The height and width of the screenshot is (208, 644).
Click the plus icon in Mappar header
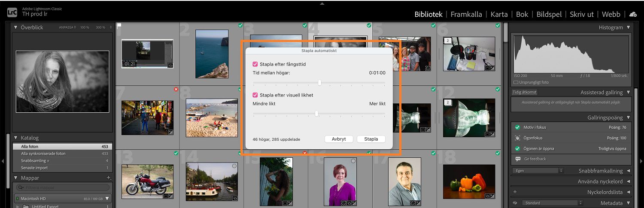click(109, 178)
